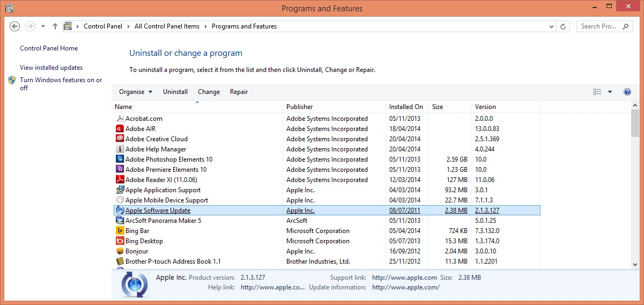This screenshot has height=305, width=644.
Task: Expand the arrow after All Control Panel Items
Action: (x=205, y=26)
